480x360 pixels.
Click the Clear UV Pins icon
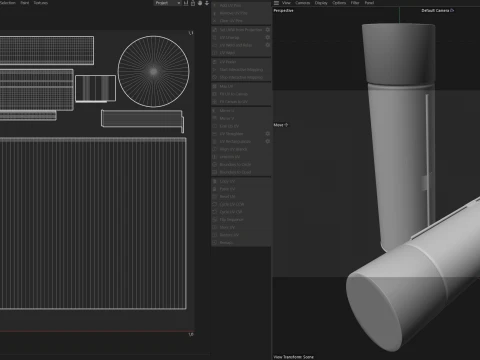(215, 21)
